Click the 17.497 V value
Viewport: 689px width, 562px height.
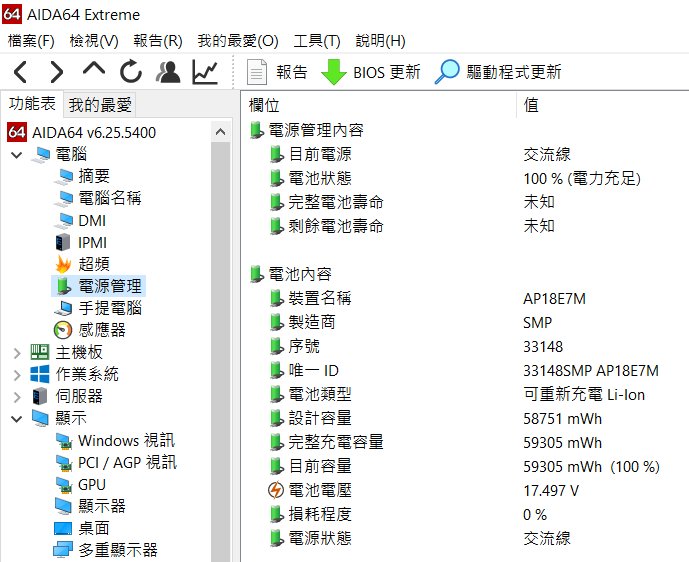tap(551, 490)
